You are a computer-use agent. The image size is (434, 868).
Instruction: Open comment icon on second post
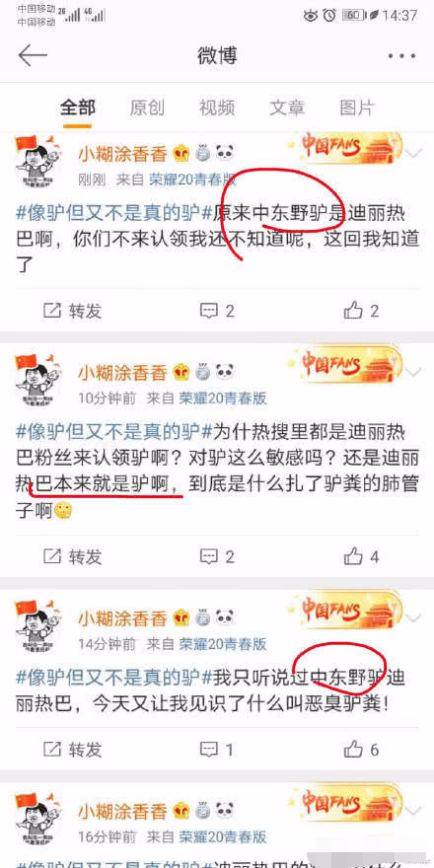click(209, 556)
